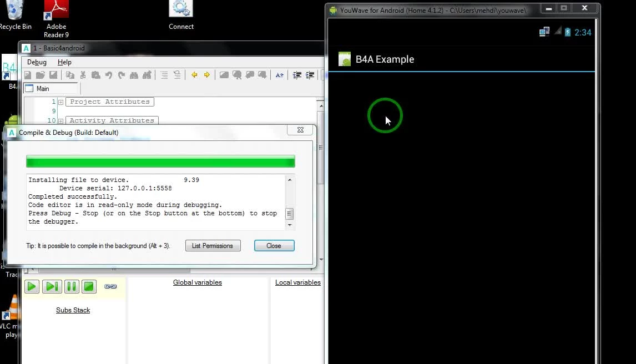Click the 'Device serial: 127.0.0.1:5558' log line
Viewport: 636px width, 364px height.
115,189
